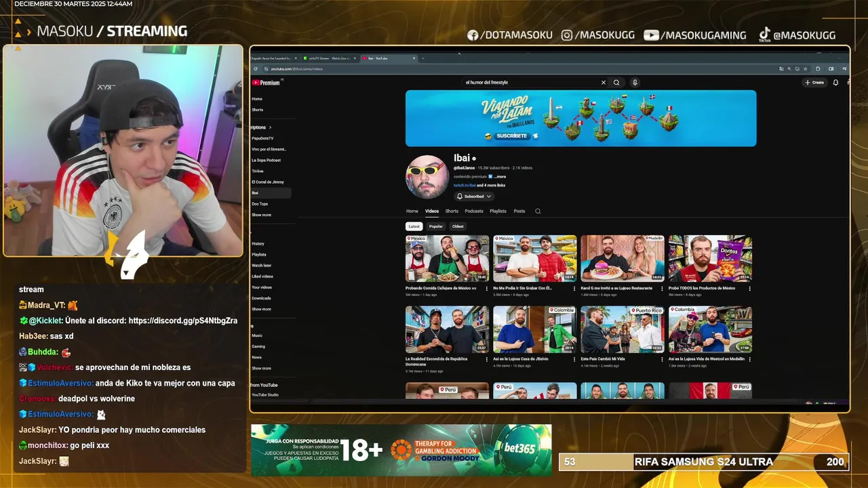Open options for 'No Me Podía Ir Sin Grabar'
Viewport: 868px width, 488px height.
pos(574,289)
